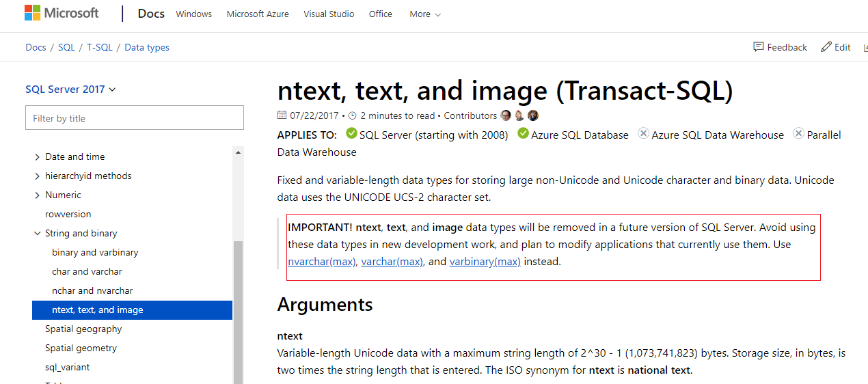Click the third contributor avatar

533,115
